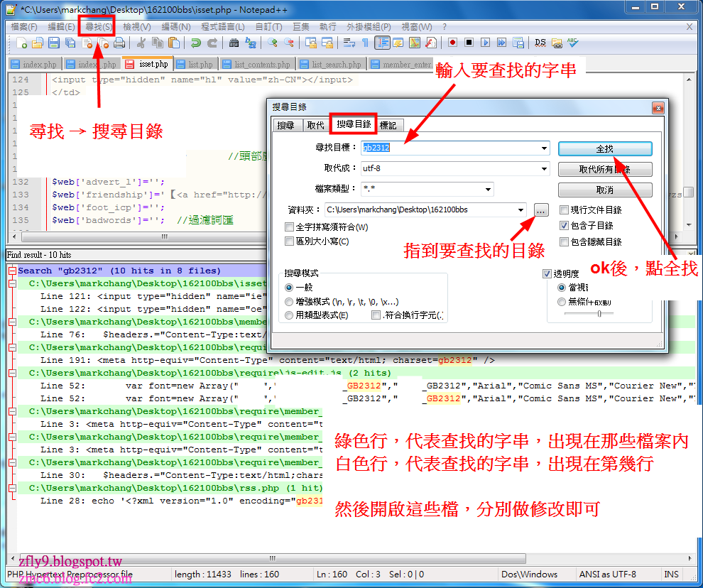Click the Replace toolbar icon
The height and width of the screenshot is (588, 703).
click(x=251, y=43)
